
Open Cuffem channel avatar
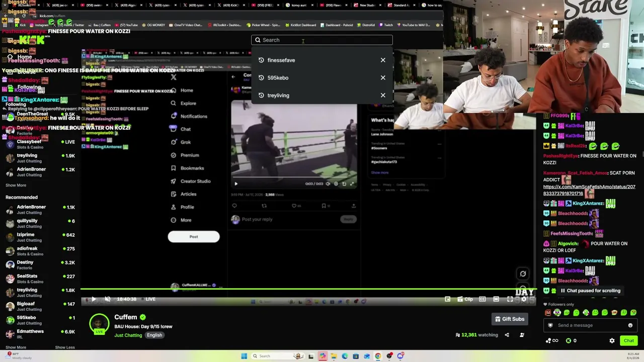click(99, 324)
